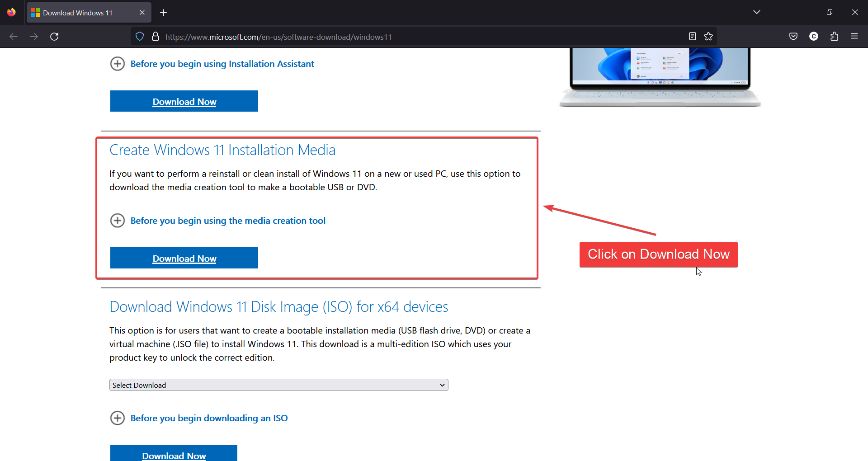The height and width of the screenshot is (461, 868).
Task: Bookmark this page with the star icon
Action: (x=708, y=36)
